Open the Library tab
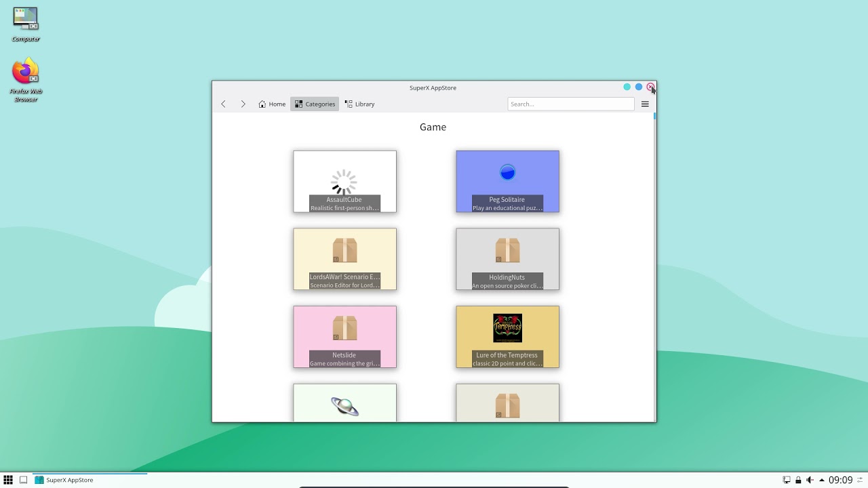 coord(359,104)
